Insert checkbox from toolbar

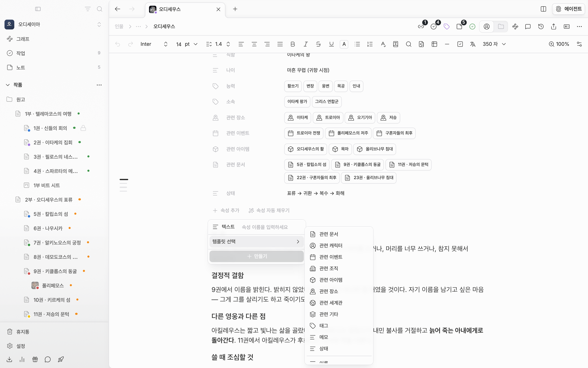(x=460, y=44)
